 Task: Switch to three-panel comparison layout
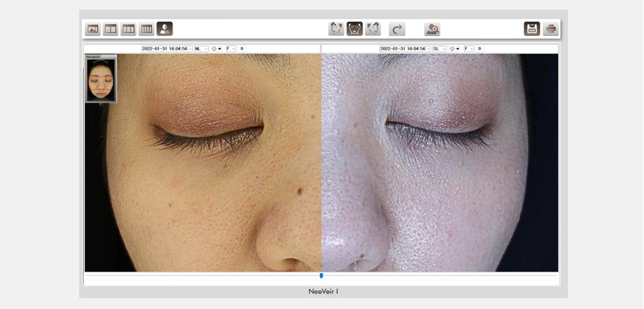click(129, 29)
